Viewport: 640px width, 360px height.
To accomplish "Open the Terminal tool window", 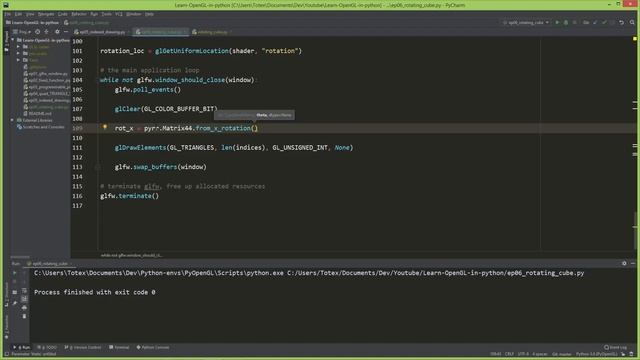I will (x=119, y=347).
